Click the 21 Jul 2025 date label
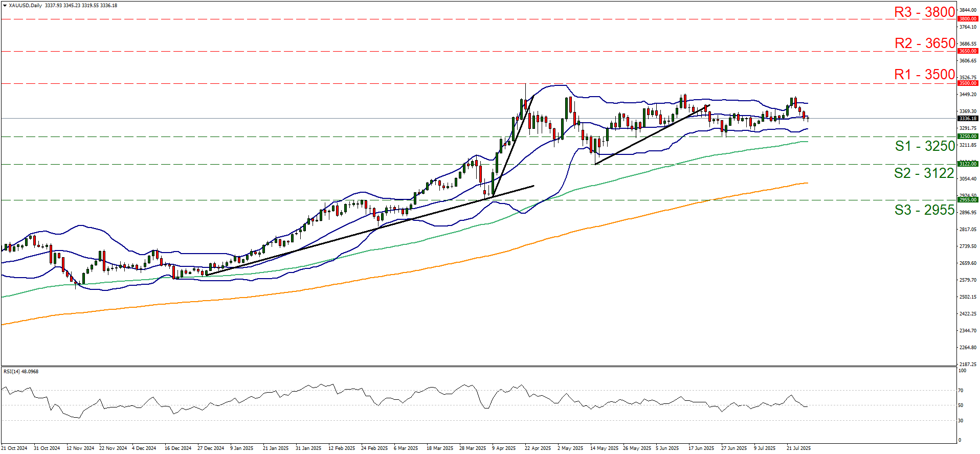 click(799, 448)
